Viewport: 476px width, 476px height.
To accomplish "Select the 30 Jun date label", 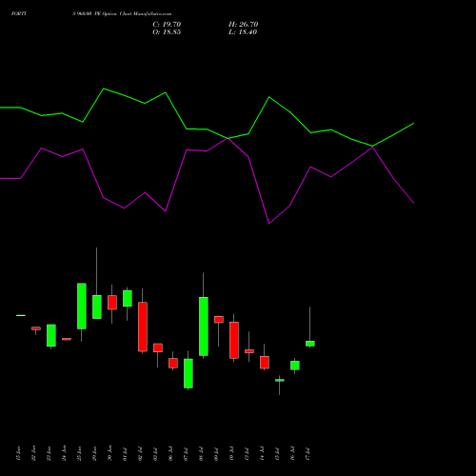I will pyautogui.click(x=109, y=453).
